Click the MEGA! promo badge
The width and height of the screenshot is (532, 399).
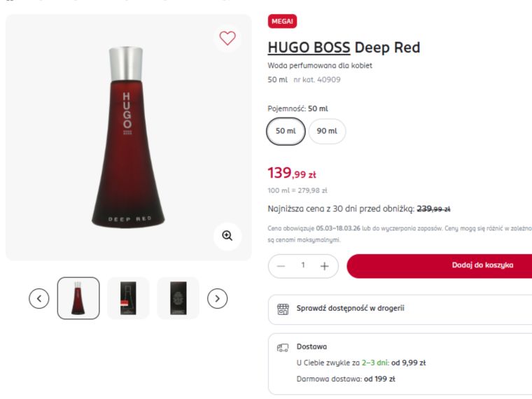coord(283,22)
